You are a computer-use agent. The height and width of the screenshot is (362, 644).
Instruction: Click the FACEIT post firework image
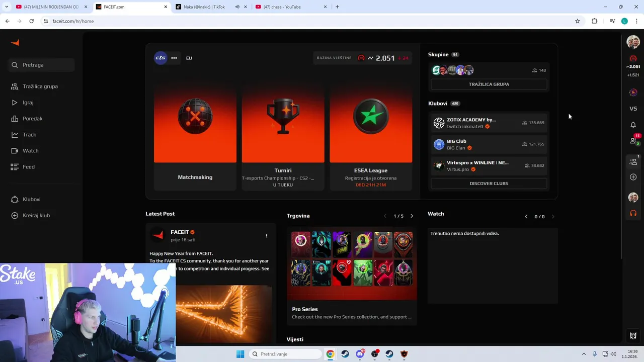point(224,314)
